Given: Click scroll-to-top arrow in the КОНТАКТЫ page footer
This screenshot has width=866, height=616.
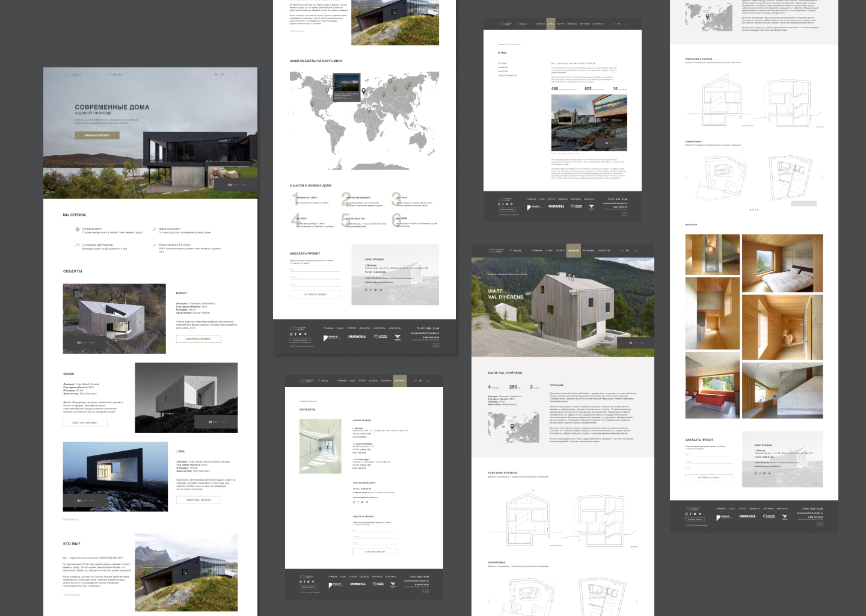Looking at the screenshot, I should click(426, 591).
